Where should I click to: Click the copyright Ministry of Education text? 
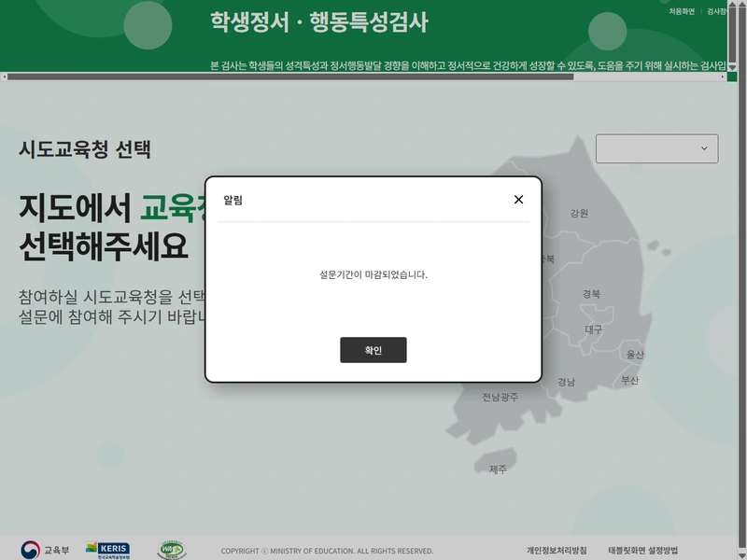coord(327,551)
